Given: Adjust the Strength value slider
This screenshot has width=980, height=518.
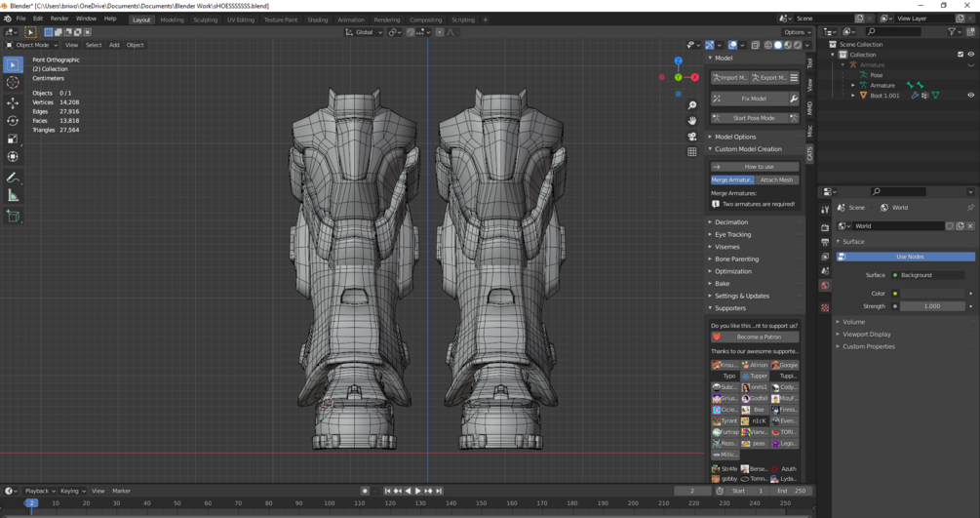Looking at the screenshot, I should click(931, 306).
